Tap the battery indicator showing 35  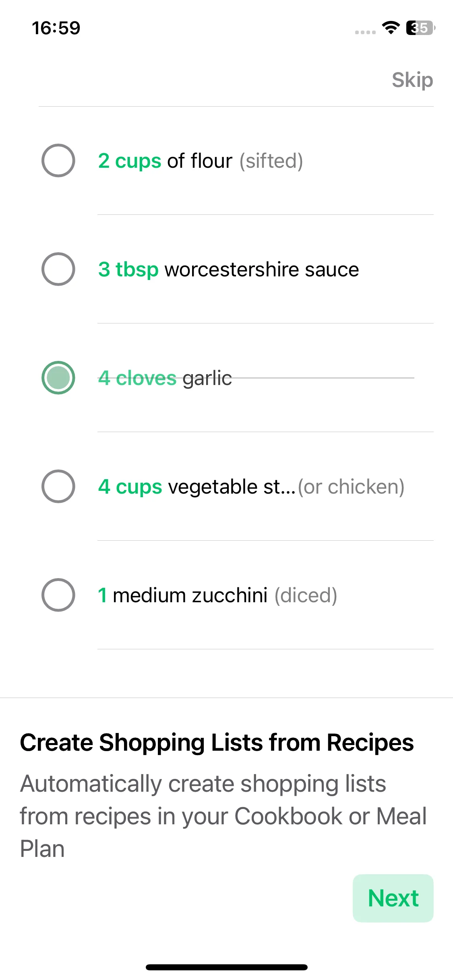coord(421,28)
